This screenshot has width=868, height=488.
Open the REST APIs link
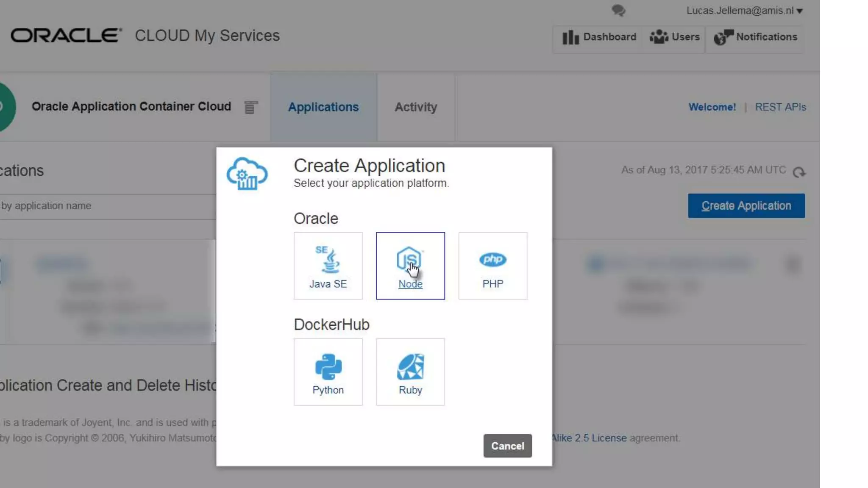[x=780, y=107]
